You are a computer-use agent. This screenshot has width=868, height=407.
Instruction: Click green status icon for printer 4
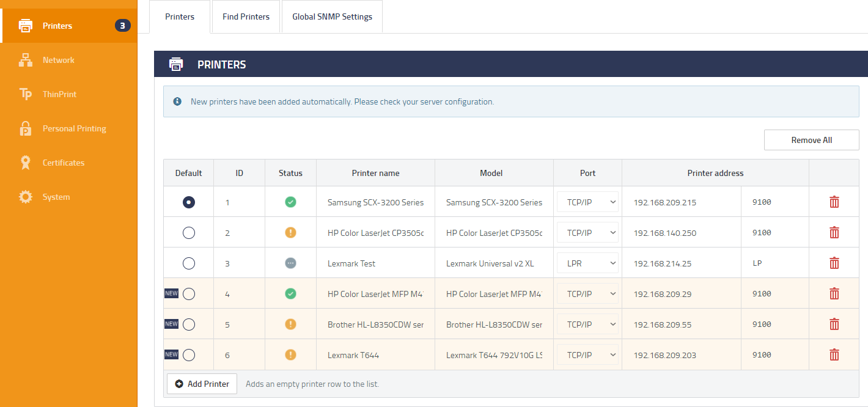(x=290, y=293)
